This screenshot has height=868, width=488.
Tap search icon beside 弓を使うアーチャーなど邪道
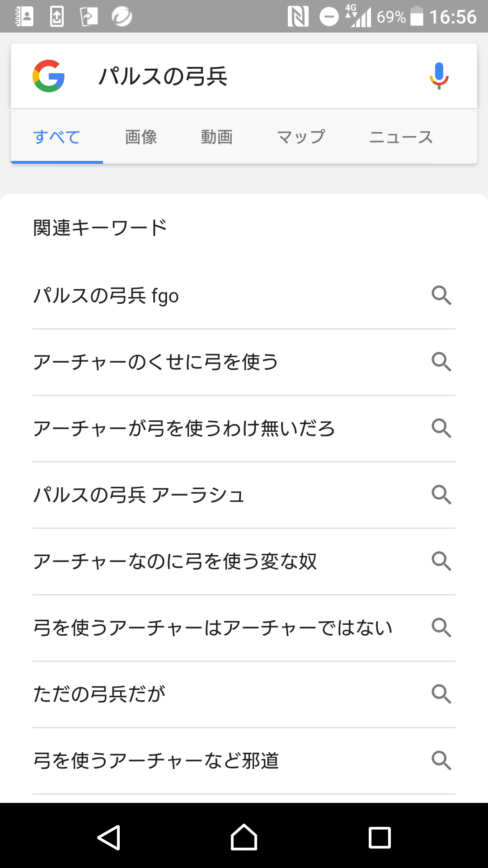(441, 760)
